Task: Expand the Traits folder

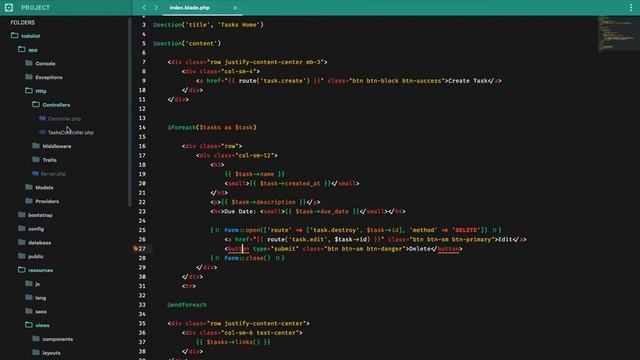Action: pos(44,160)
